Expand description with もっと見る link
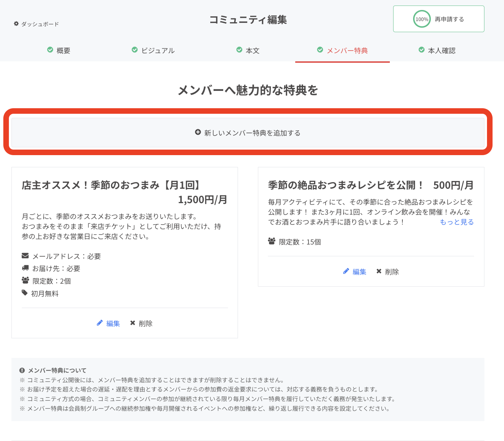 (456, 222)
